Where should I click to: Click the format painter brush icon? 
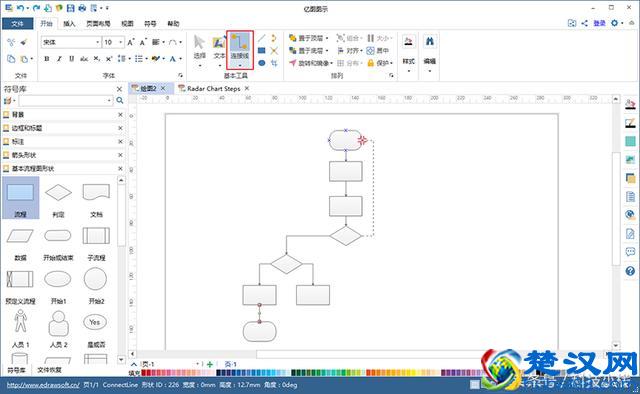pyautogui.click(x=24, y=42)
